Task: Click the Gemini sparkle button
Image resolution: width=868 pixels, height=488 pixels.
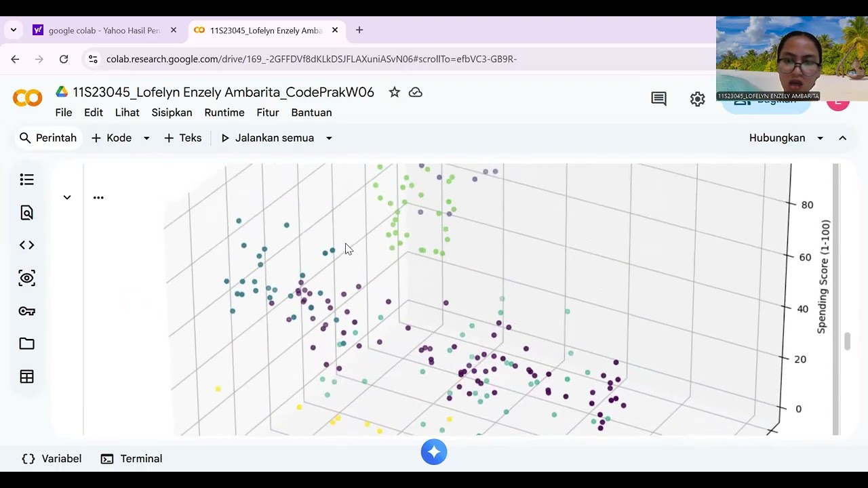Action: pyautogui.click(x=434, y=452)
